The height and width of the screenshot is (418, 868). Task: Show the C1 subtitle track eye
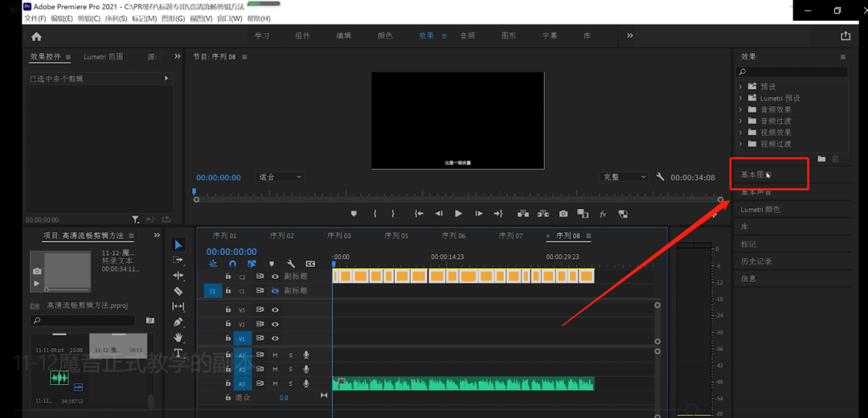(275, 291)
